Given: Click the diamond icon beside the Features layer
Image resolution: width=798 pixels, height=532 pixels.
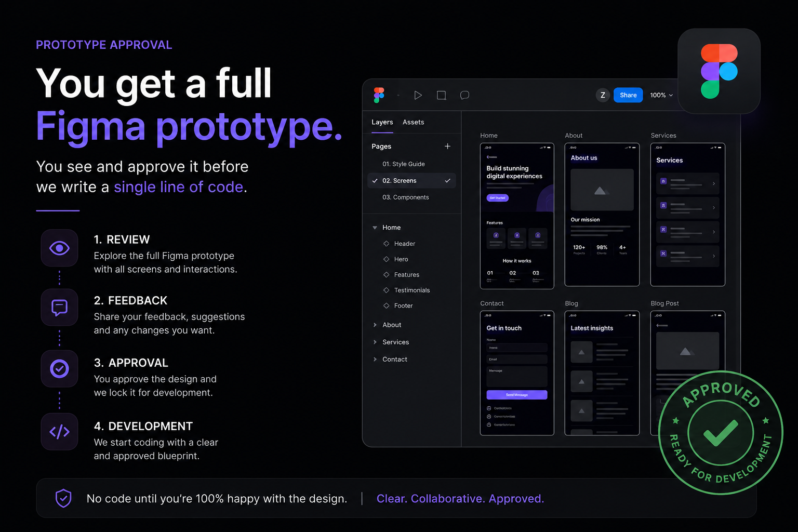Looking at the screenshot, I should tap(387, 275).
